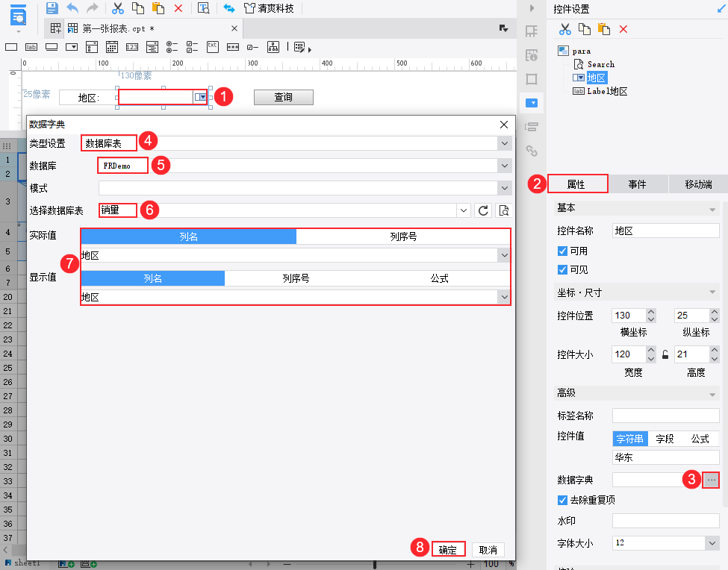Screen dimensions: 728x570
Task: Close the 第一张报表.cpt tab
Action: click(234, 29)
